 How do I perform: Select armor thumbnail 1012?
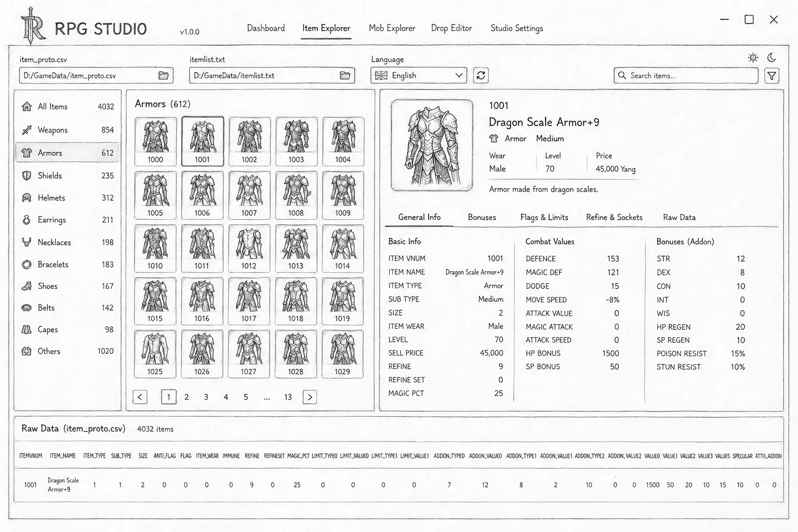[249, 248]
